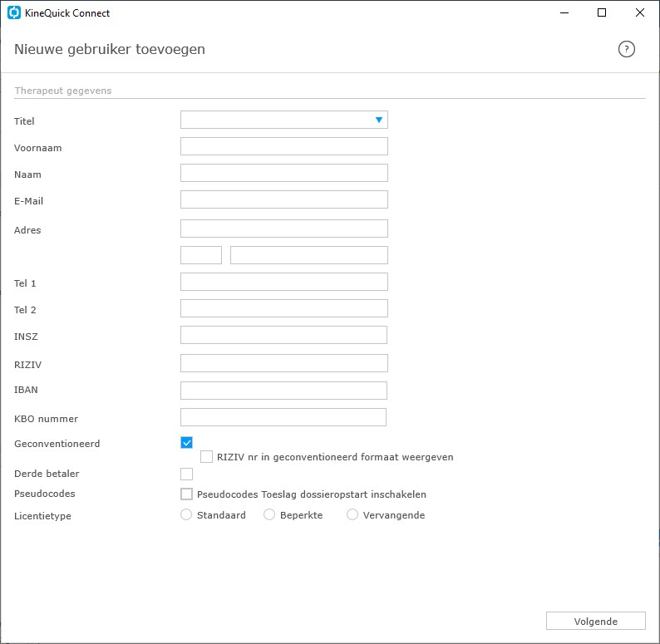Image resolution: width=660 pixels, height=644 pixels.
Task: Expand the Titel dropdown arrow
Action: pyautogui.click(x=379, y=120)
